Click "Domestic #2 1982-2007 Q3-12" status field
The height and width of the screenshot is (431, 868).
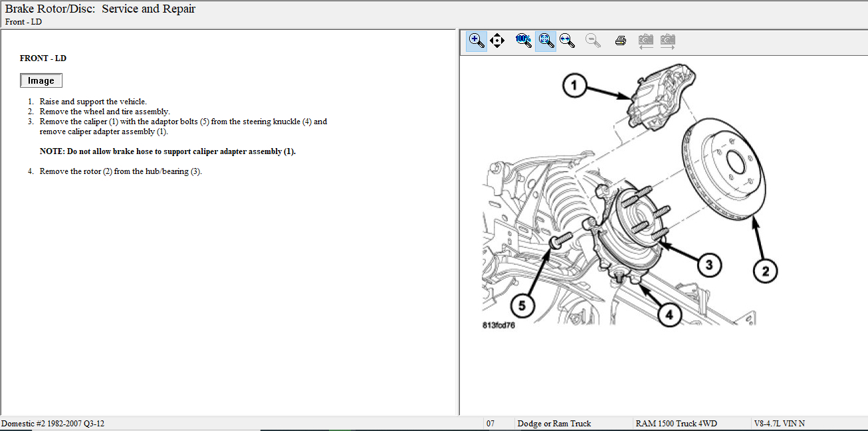(53, 424)
